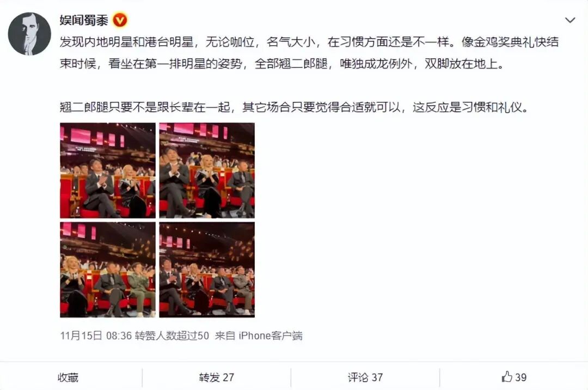Open the first photo thumbnail
Image resolution: width=588 pixels, height=390 pixels.
coord(108,170)
